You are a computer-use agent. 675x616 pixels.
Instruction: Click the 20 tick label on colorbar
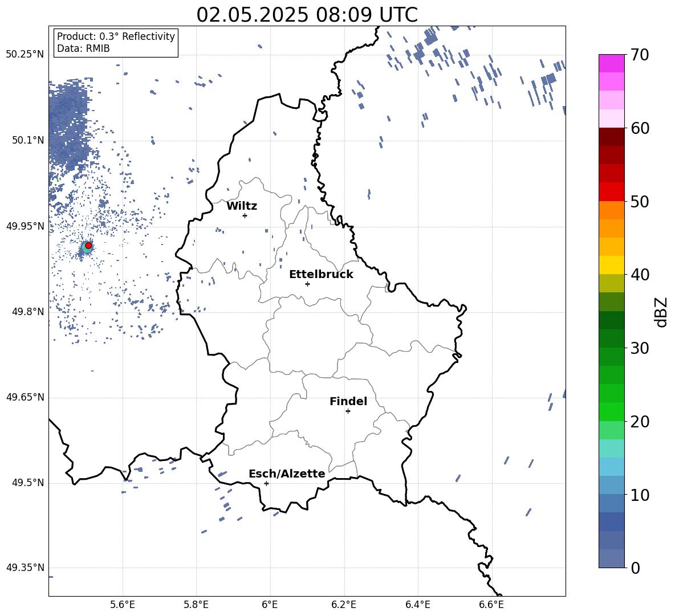(640, 422)
